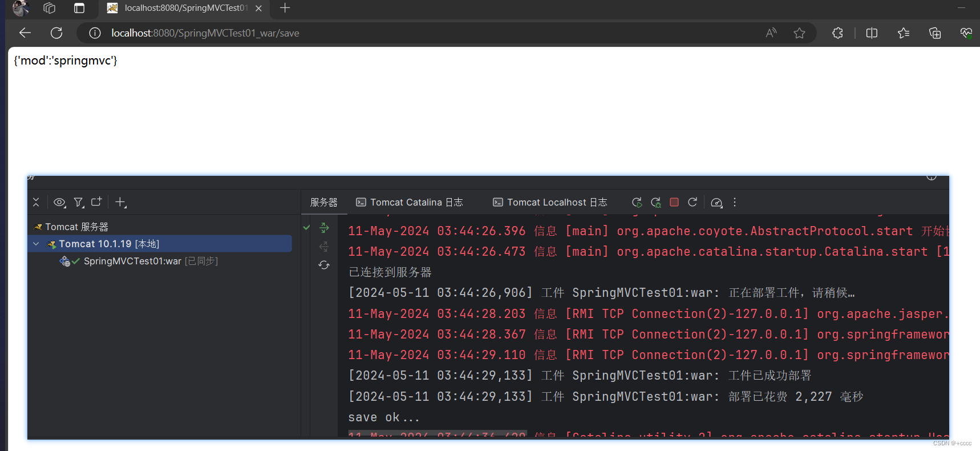Collapse all services in tree

pos(36,202)
